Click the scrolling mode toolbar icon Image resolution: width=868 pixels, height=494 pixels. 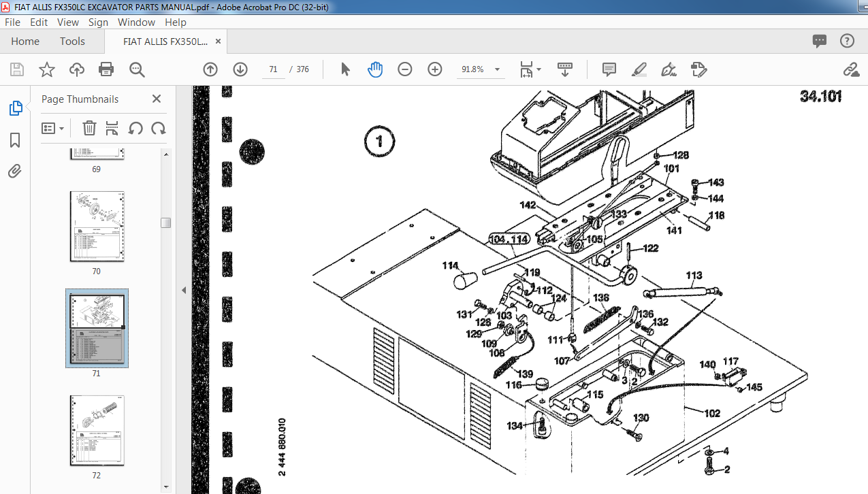tap(565, 69)
